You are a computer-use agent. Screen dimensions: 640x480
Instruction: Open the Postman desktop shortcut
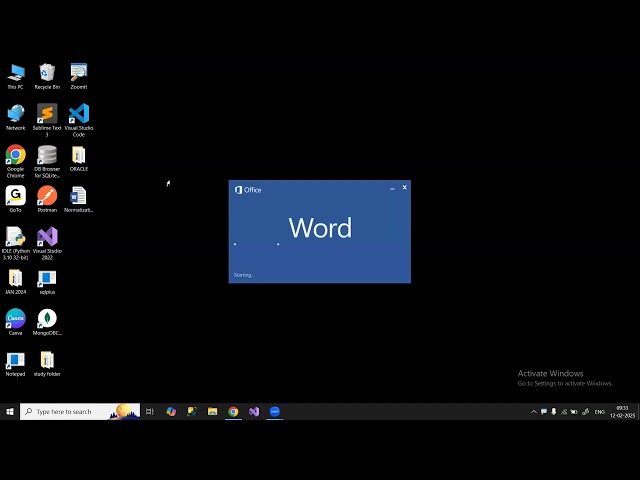47,199
